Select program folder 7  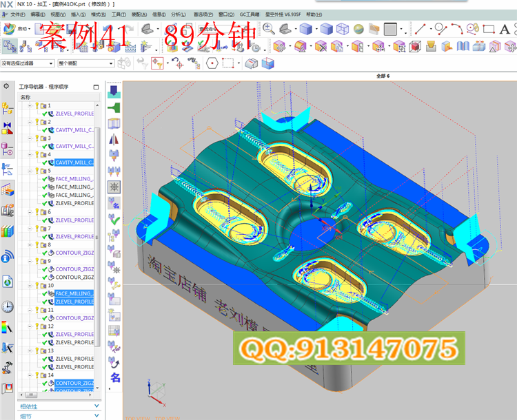46,228
